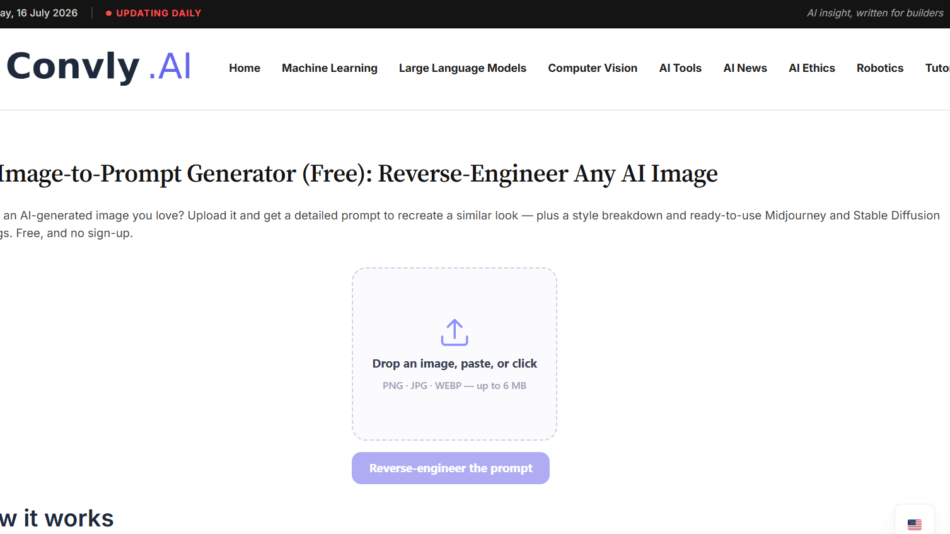This screenshot has width=950, height=534.
Task: Select the Robotics menu item
Action: pyautogui.click(x=880, y=68)
